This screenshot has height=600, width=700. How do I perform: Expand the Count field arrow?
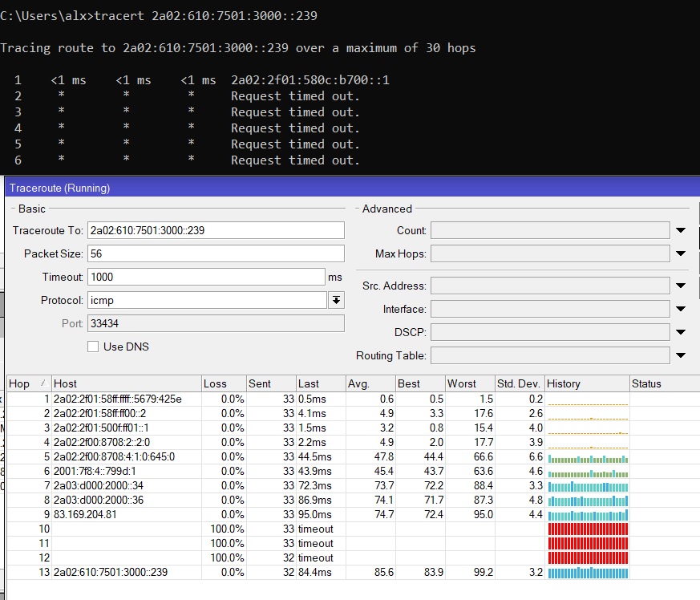[681, 231]
